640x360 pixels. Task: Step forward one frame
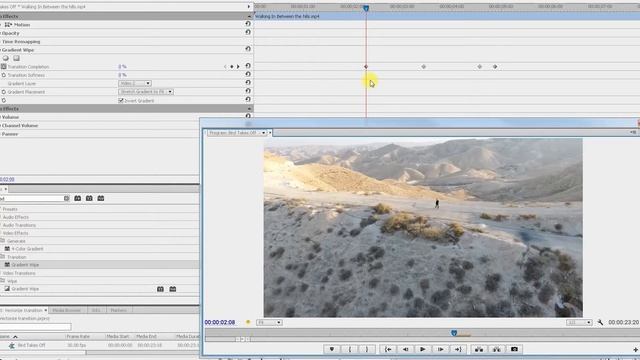pos(440,349)
